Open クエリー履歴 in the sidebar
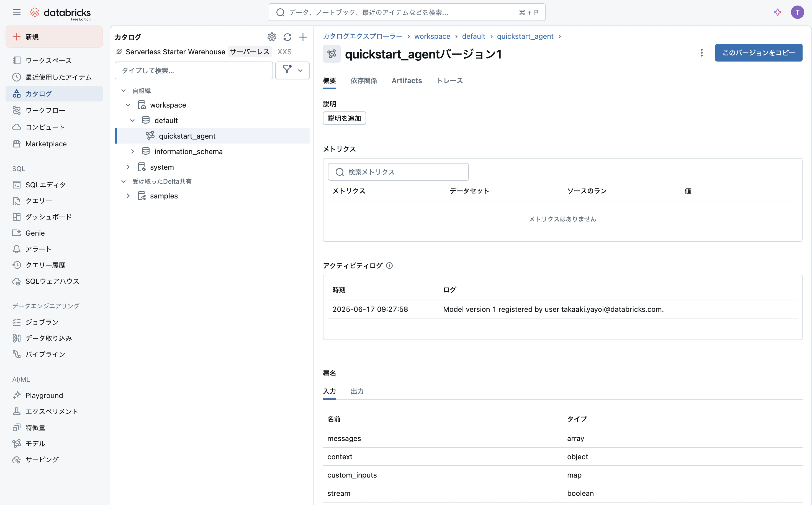812x505 pixels. point(54,265)
